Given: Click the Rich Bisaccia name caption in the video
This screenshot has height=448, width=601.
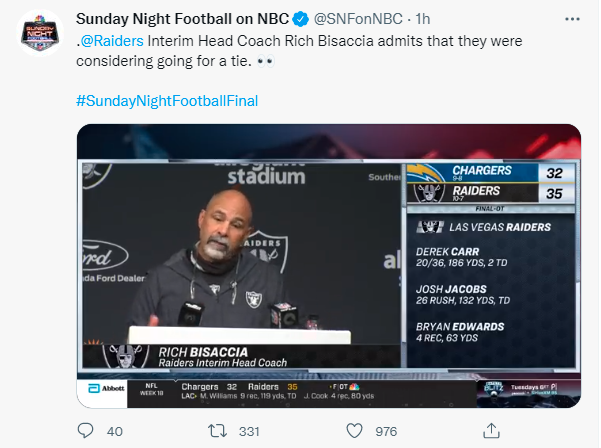Looking at the screenshot, I should [205, 351].
